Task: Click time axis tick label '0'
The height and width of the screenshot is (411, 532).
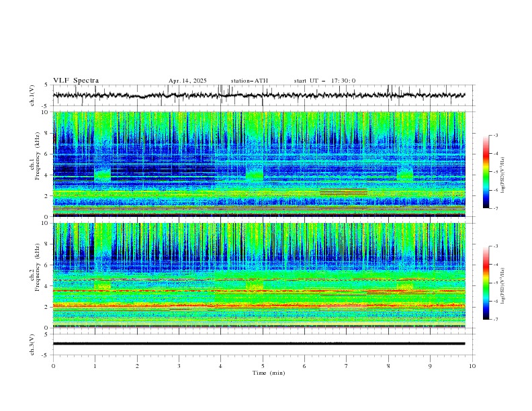Action: tap(53, 366)
